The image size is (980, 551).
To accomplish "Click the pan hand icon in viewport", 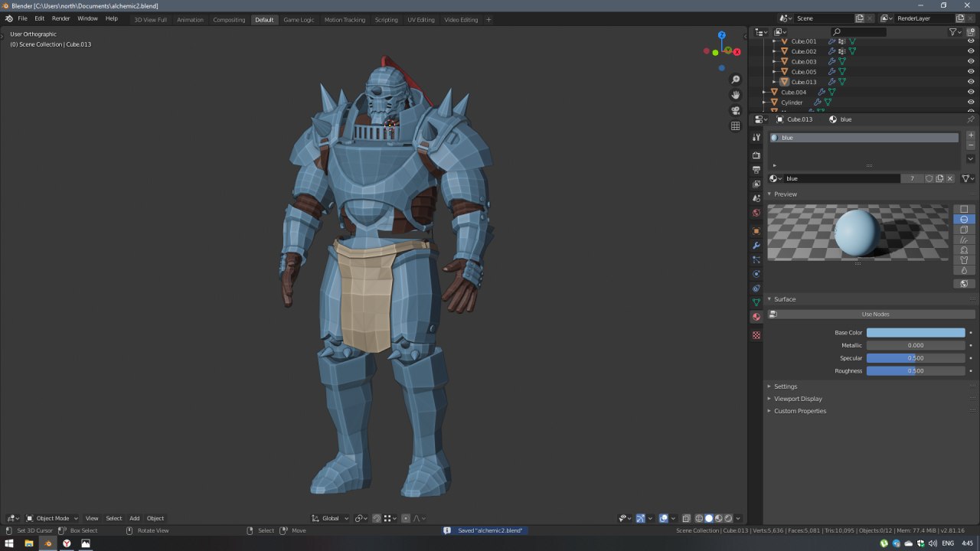I will click(x=736, y=95).
